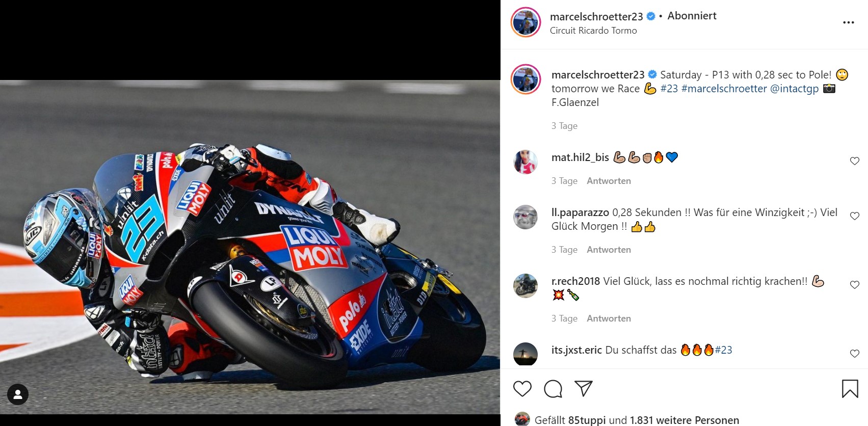The image size is (868, 426).
Task: Like its.jxst.eric comment heart
Action: click(855, 354)
